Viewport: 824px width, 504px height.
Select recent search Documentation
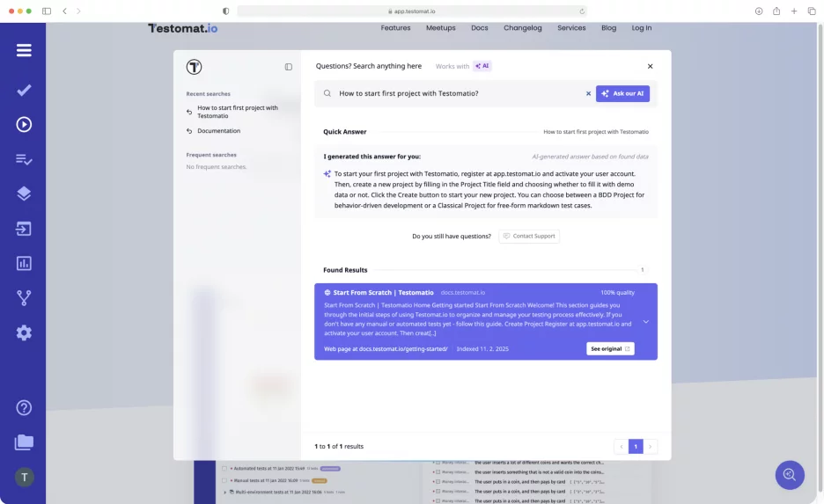click(218, 131)
